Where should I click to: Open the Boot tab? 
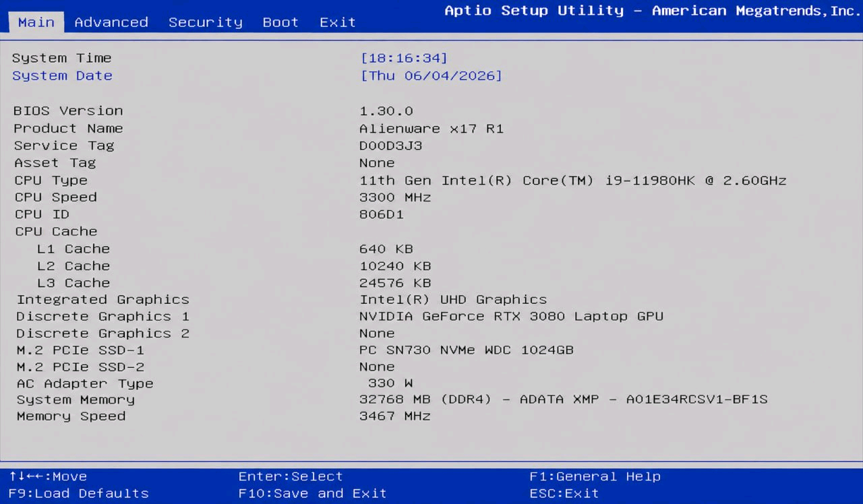click(x=280, y=22)
